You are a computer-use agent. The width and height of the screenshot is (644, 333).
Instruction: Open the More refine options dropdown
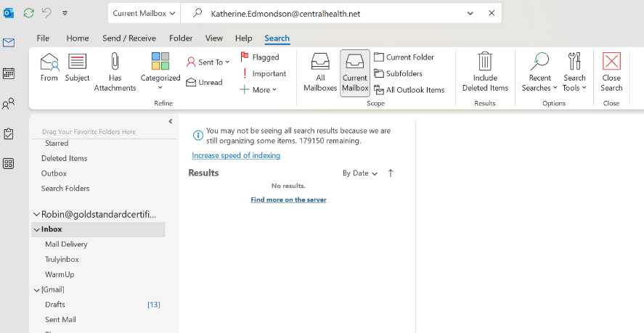258,89
